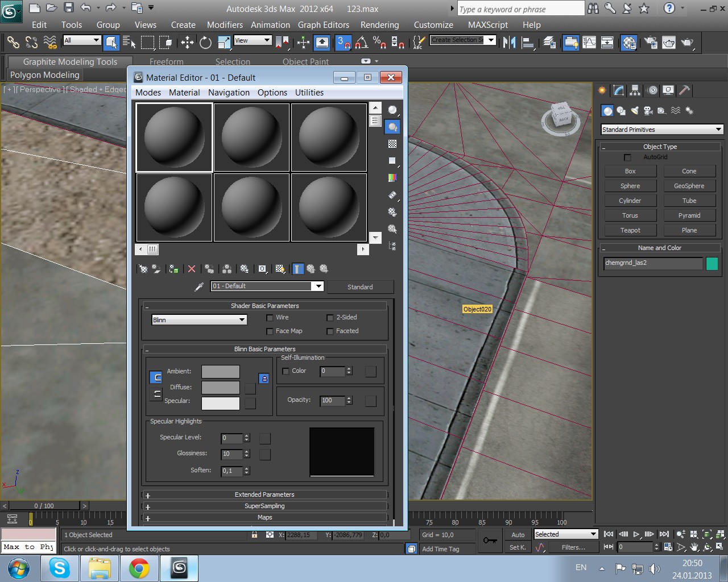
Task: Select the Cameras category in Create panel
Action: point(648,111)
